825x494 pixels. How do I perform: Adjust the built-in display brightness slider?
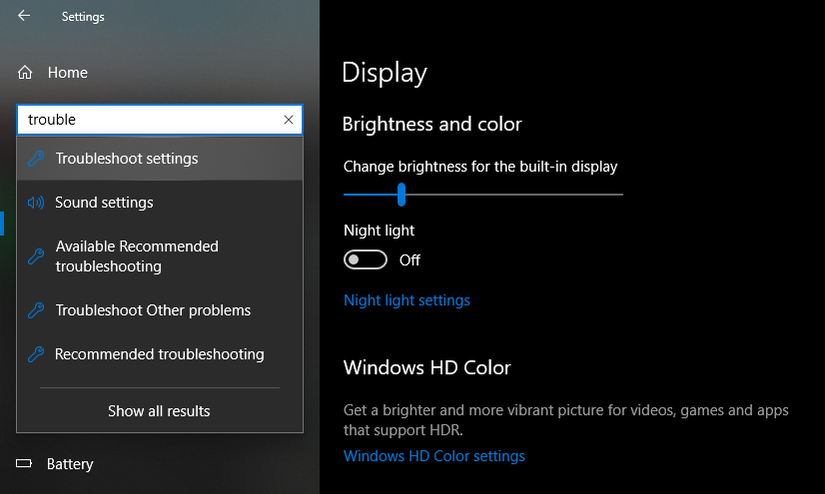tap(483, 194)
